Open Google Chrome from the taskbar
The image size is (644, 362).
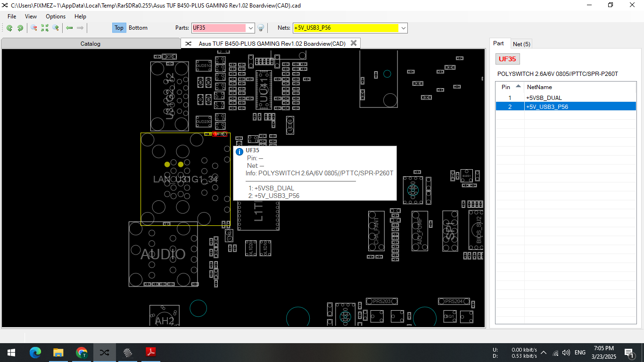[x=82, y=352]
